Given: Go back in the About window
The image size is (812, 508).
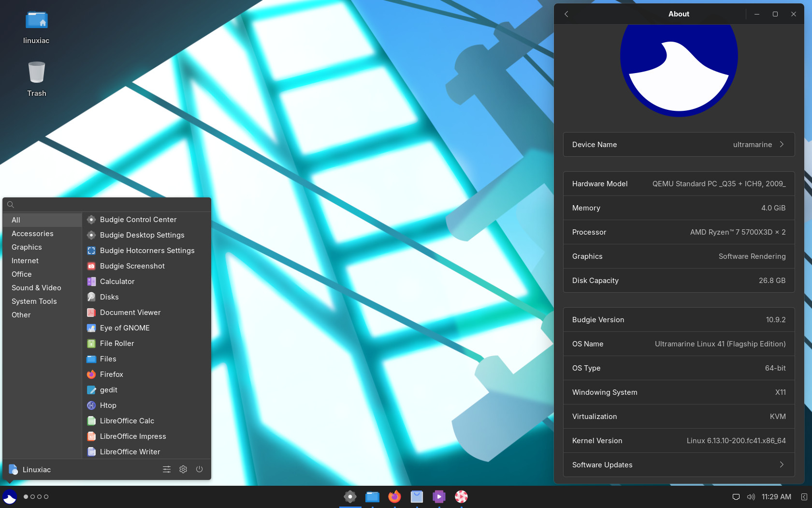Looking at the screenshot, I should pyautogui.click(x=566, y=14).
